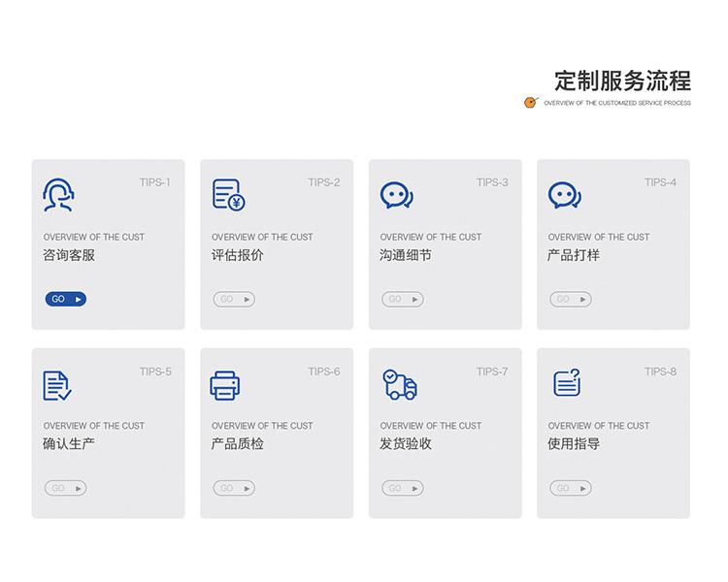Click the chat bubble icon in TIPS-3
The image size is (728, 582).
click(396, 195)
